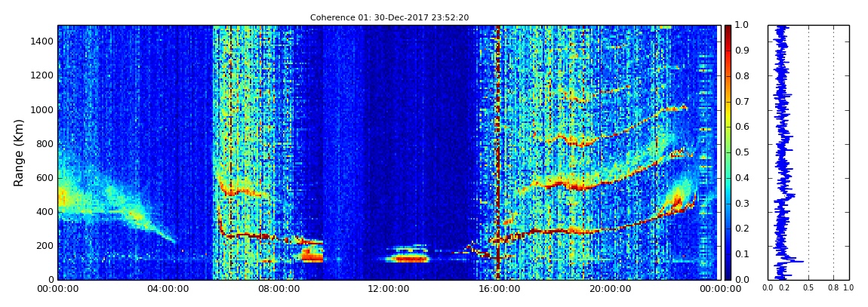Click the 12:00:00 time axis label
Image resolution: width=868 pixels, height=307 pixels.
pyautogui.click(x=388, y=289)
